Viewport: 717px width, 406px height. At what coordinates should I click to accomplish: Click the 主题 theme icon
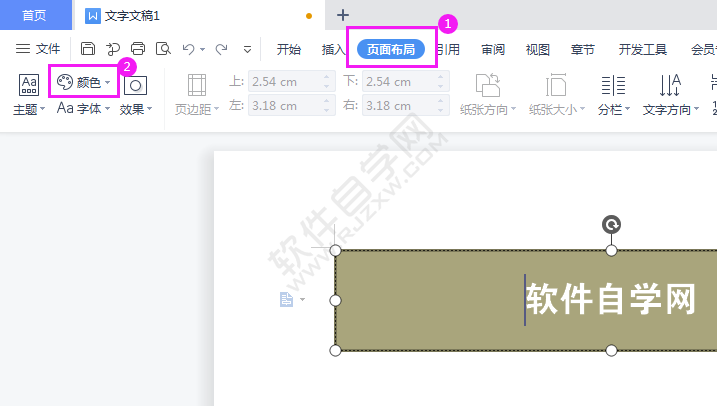[x=29, y=85]
